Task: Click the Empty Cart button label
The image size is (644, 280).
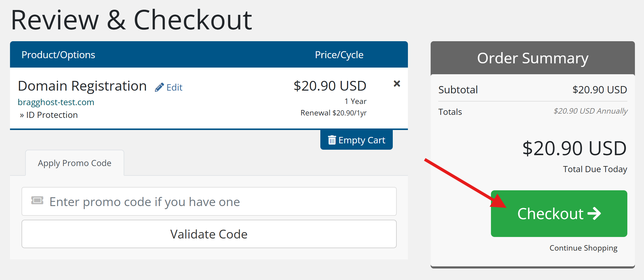Action: click(362, 140)
